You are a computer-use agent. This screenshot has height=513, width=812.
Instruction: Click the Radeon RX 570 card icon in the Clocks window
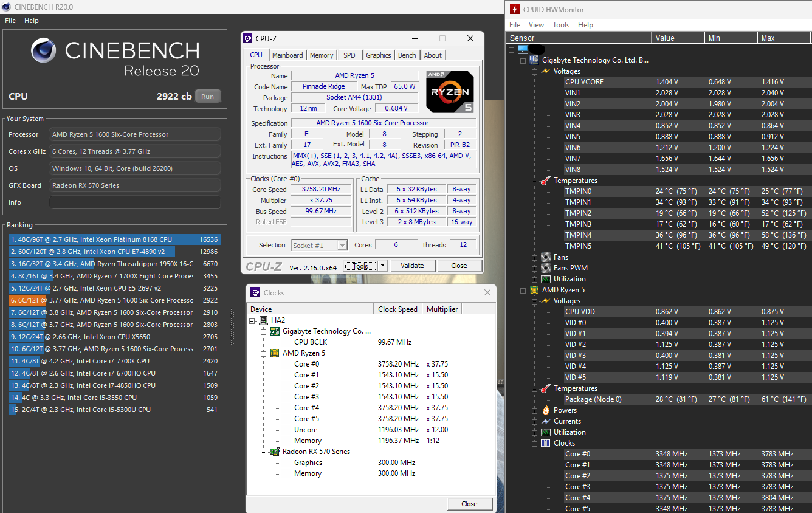(275, 452)
